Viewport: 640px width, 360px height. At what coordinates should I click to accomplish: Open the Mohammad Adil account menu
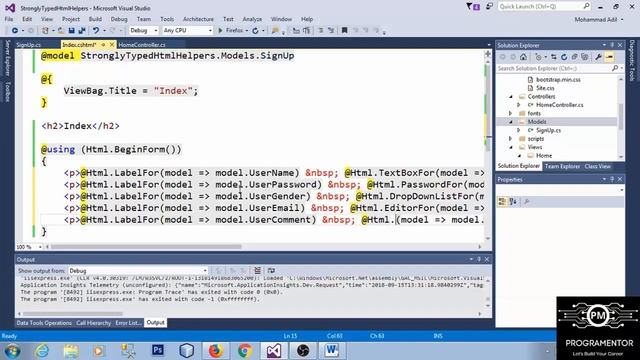coord(599,20)
